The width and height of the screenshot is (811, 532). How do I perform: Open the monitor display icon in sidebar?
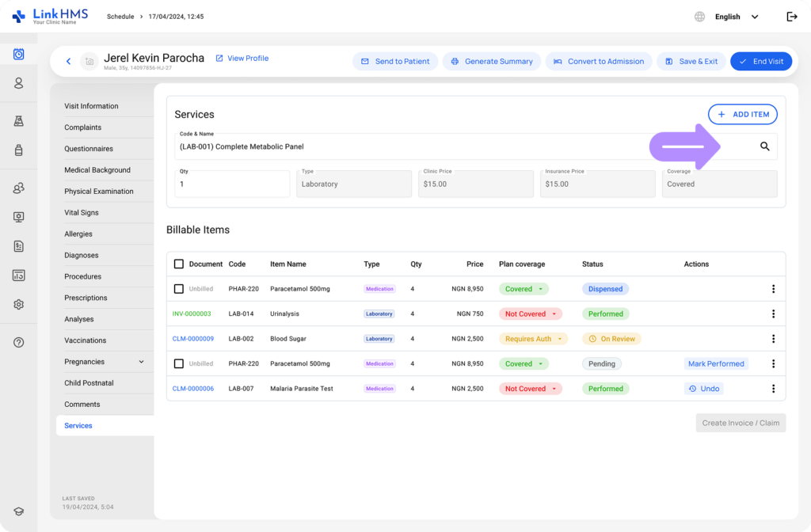[19, 217]
